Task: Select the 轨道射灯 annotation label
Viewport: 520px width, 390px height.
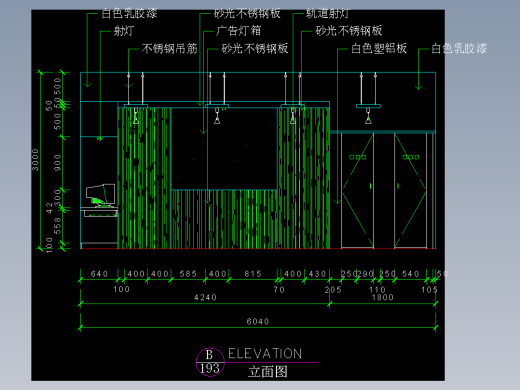Action: point(327,13)
